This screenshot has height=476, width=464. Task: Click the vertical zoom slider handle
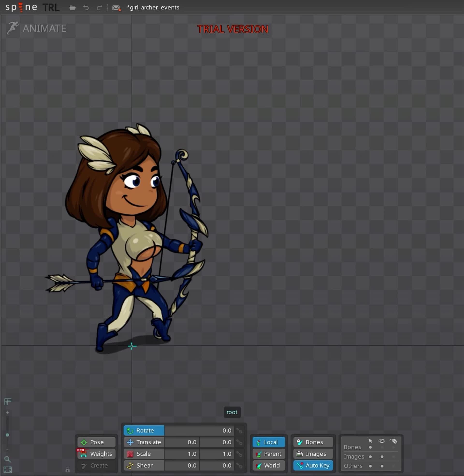point(7,434)
